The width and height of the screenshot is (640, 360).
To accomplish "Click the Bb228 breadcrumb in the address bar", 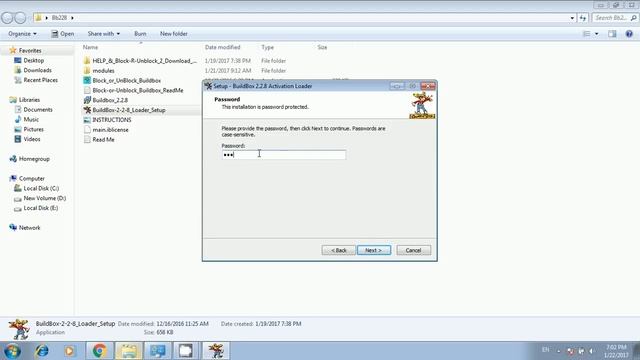I will click(x=59, y=18).
